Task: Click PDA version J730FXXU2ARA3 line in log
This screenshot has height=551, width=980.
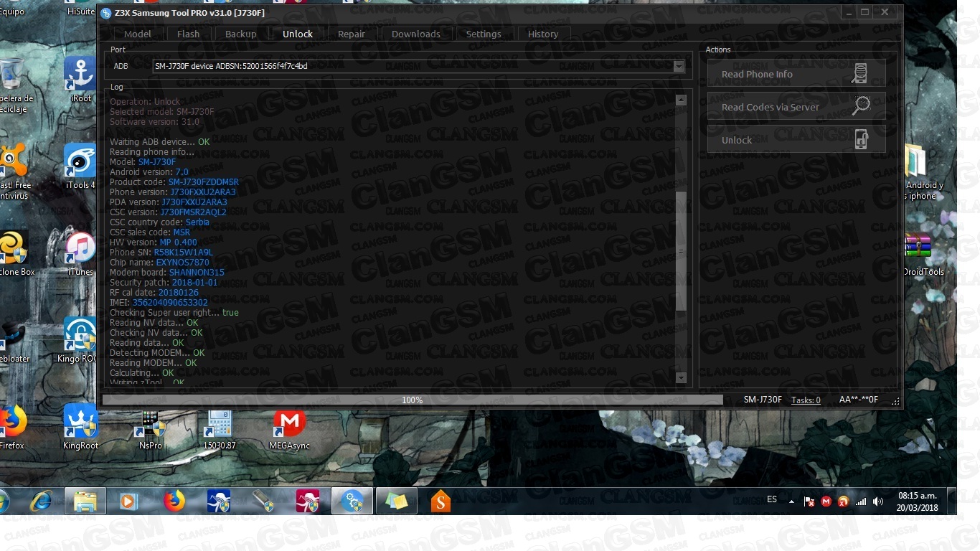Action: (169, 202)
